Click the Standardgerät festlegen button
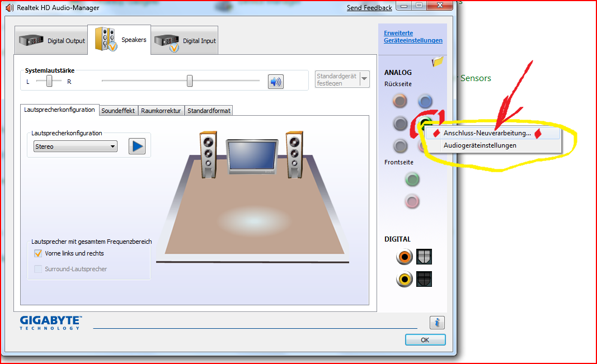This screenshot has width=597, height=364. coord(337,79)
